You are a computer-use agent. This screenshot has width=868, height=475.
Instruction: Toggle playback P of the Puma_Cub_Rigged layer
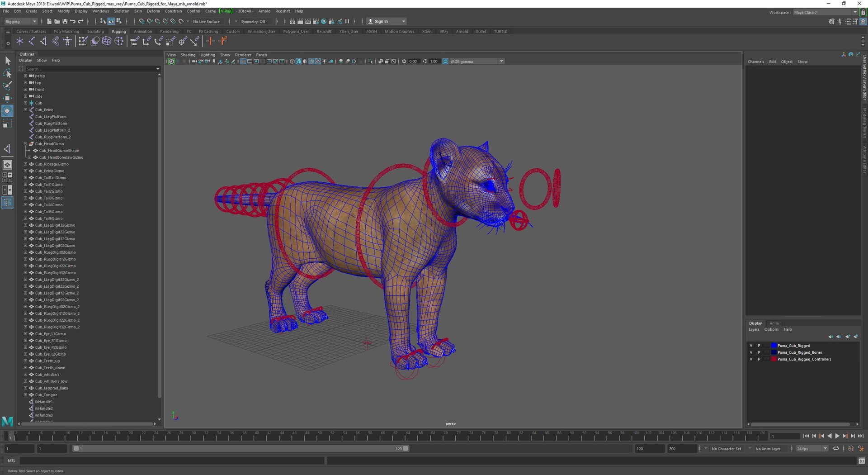(x=759, y=346)
